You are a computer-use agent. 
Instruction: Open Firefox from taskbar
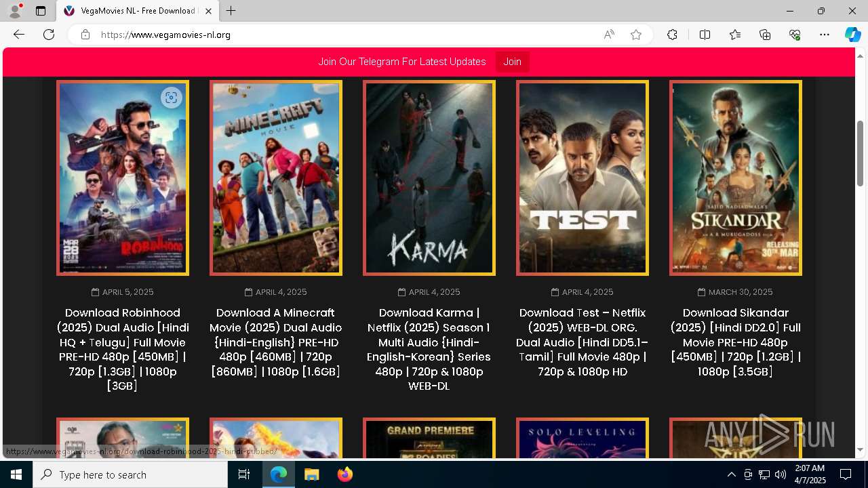point(344,474)
